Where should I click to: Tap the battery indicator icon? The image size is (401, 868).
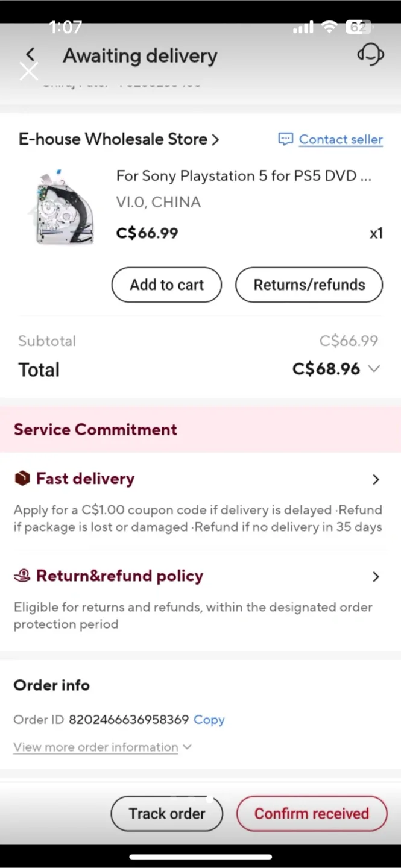point(358,27)
